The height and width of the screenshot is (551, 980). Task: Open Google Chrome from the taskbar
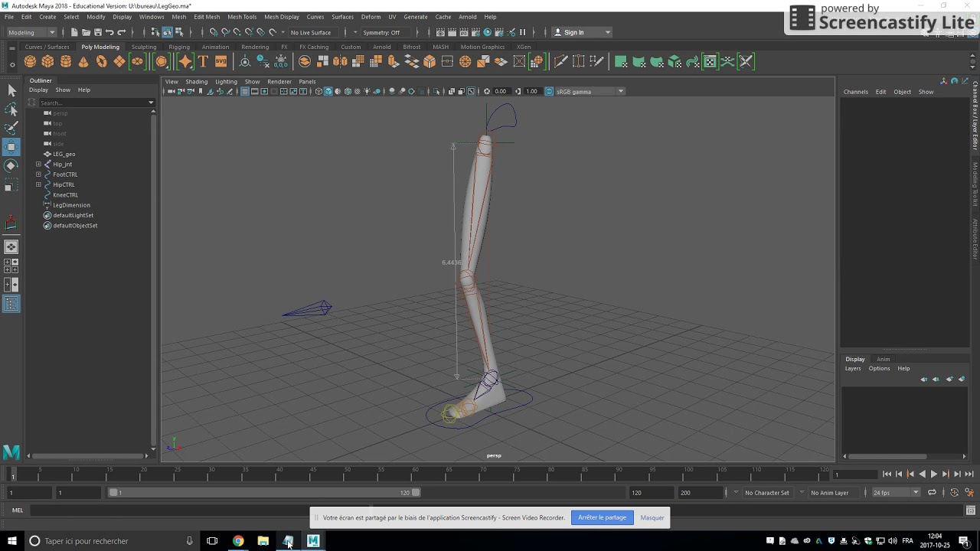(x=238, y=541)
